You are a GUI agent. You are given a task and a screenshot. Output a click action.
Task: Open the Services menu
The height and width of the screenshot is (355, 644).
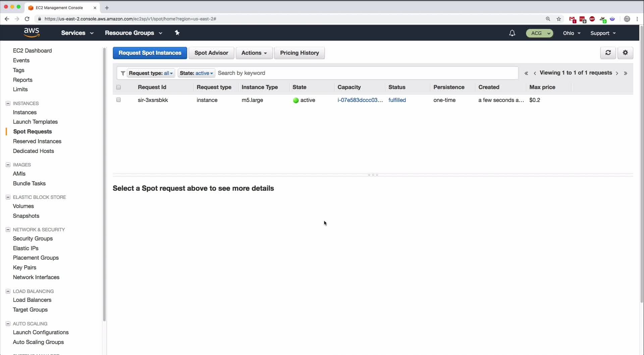click(77, 33)
